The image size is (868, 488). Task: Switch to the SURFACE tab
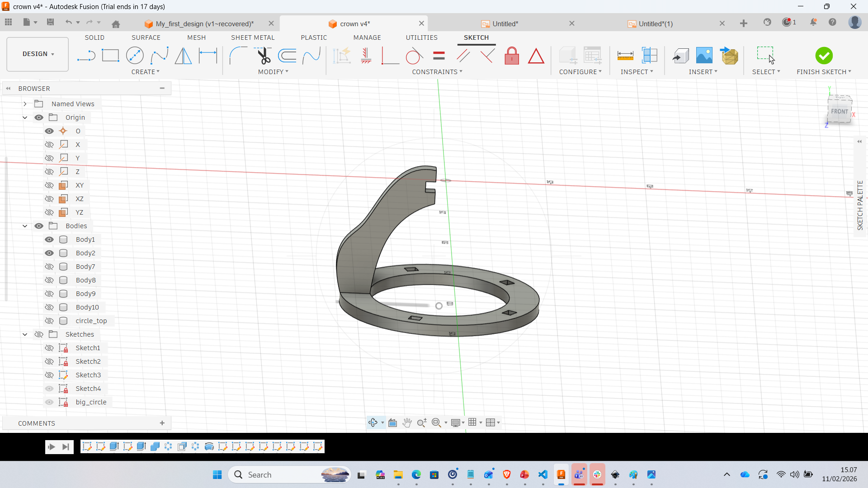(146, 38)
